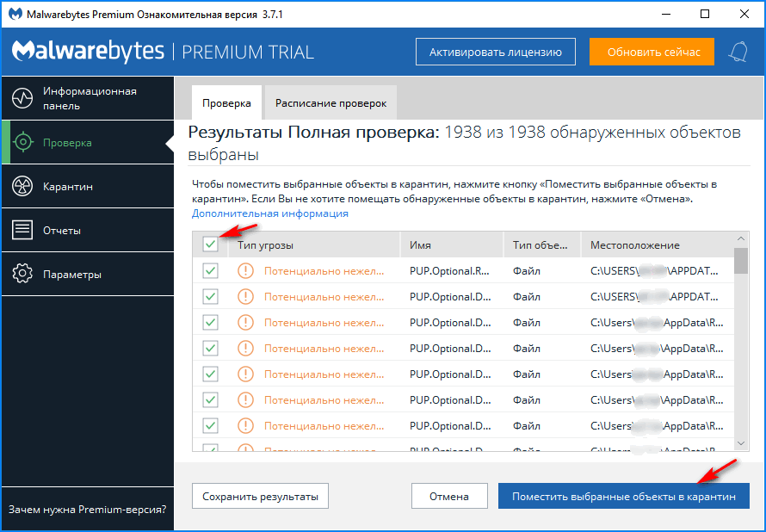766x532 pixels.
Task: Click the results list scrollbar thumb
Action: pyautogui.click(x=741, y=261)
